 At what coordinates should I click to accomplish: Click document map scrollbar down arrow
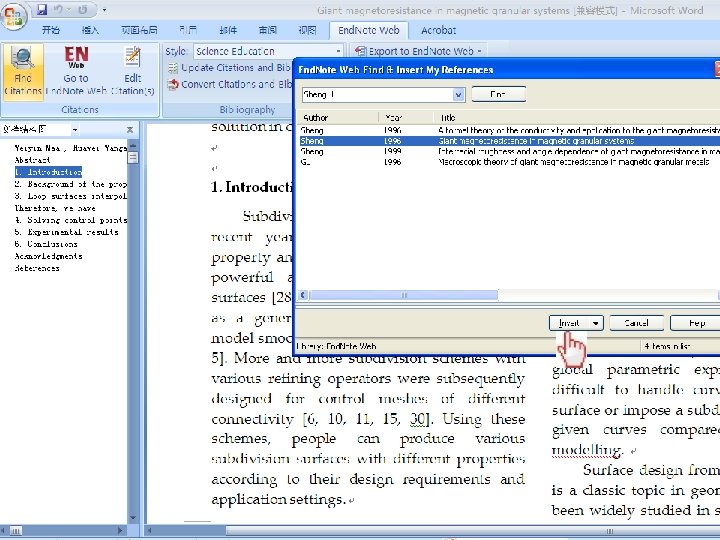133,518
